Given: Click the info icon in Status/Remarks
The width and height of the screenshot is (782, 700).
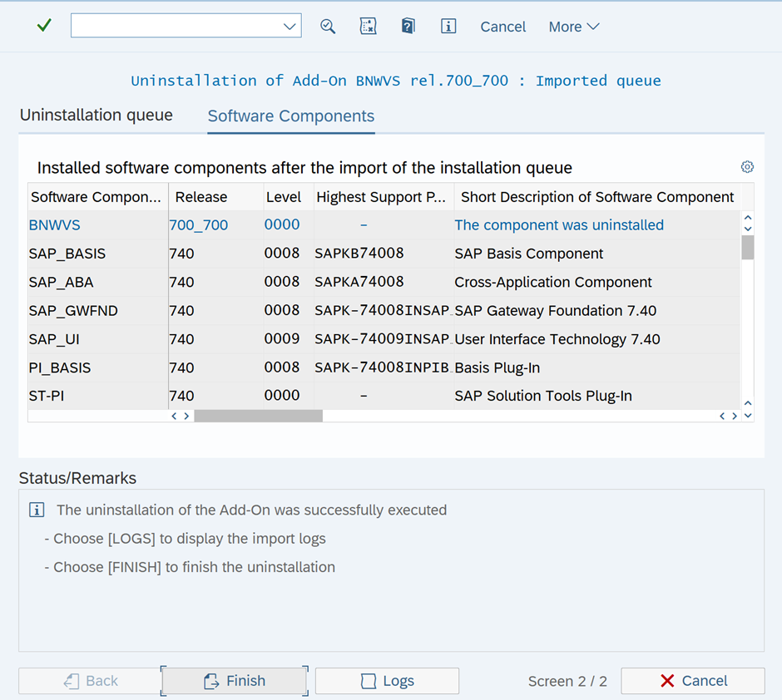Looking at the screenshot, I should pyautogui.click(x=36, y=510).
